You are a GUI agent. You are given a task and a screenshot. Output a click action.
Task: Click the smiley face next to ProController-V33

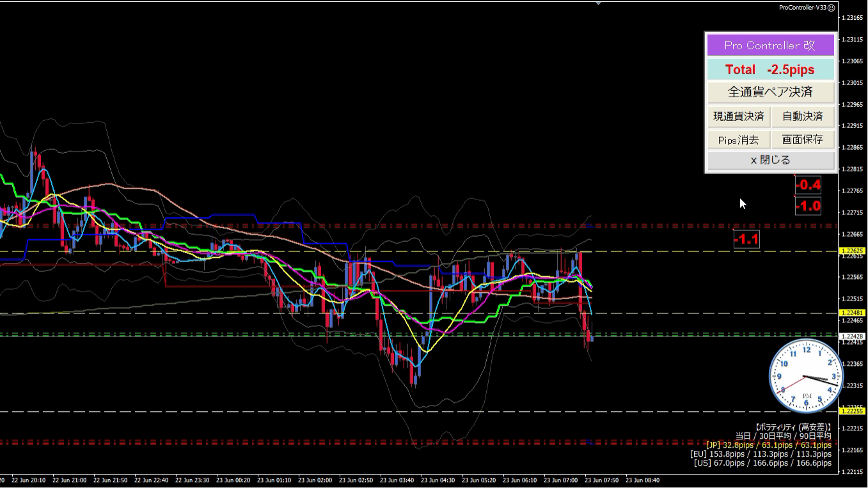pos(831,8)
